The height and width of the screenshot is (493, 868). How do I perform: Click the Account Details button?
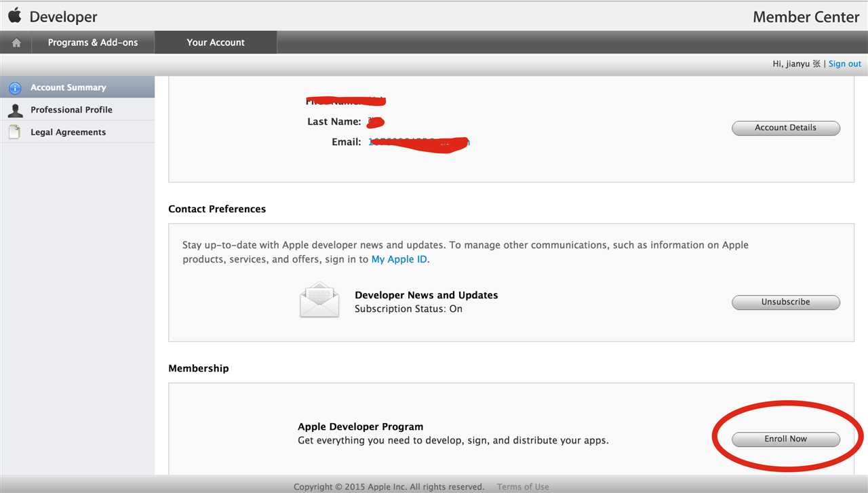(x=786, y=127)
